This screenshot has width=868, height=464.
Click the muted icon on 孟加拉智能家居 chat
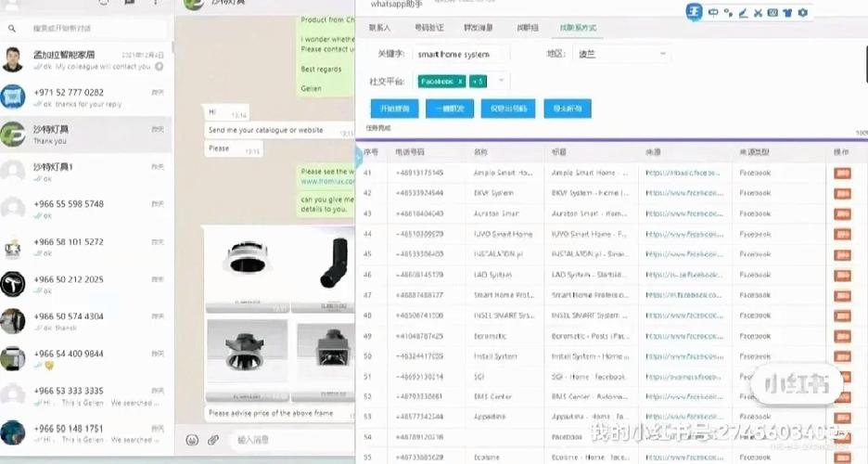[x=160, y=67]
